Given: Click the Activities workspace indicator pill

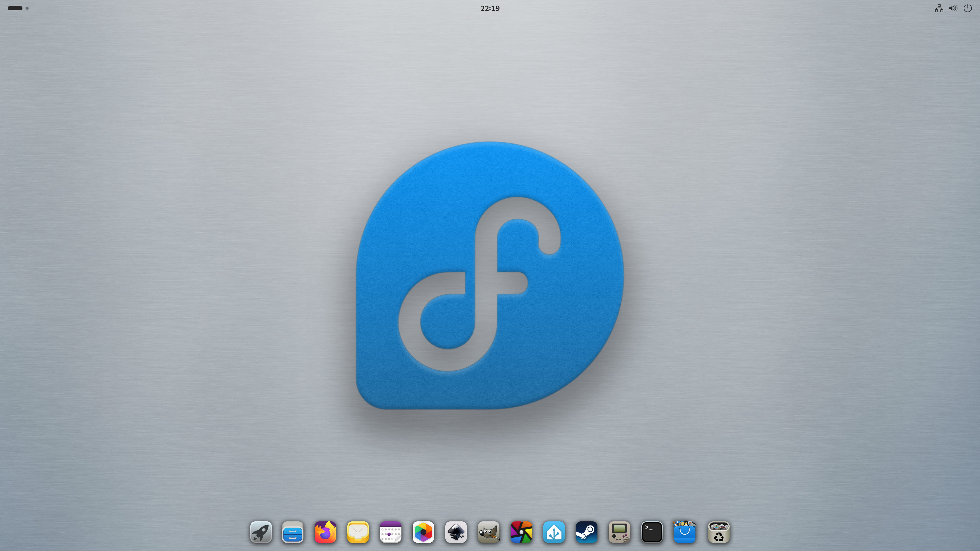Looking at the screenshot, I should (15, 8).
